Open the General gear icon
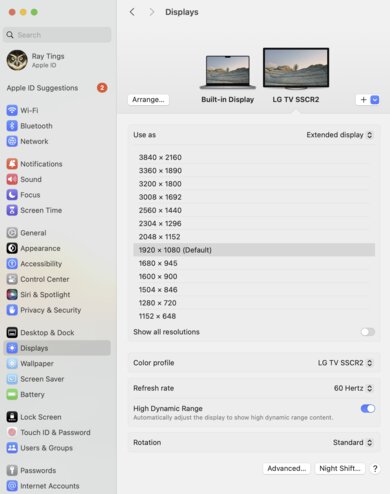 click(x=12, y=233)
